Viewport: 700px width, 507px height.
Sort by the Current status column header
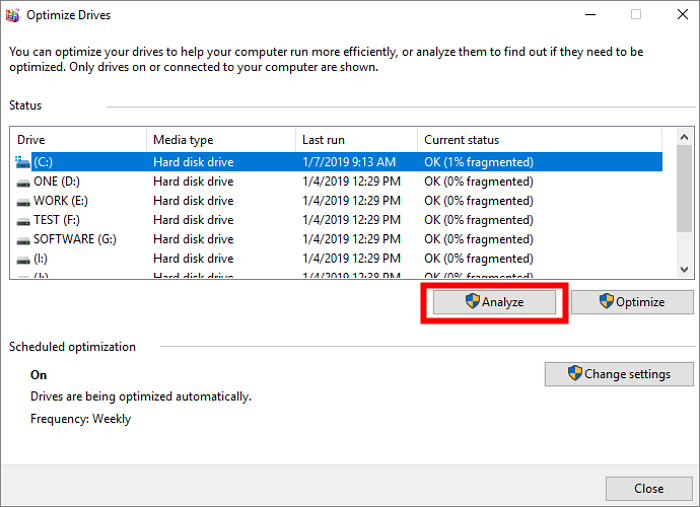[540, 140]
